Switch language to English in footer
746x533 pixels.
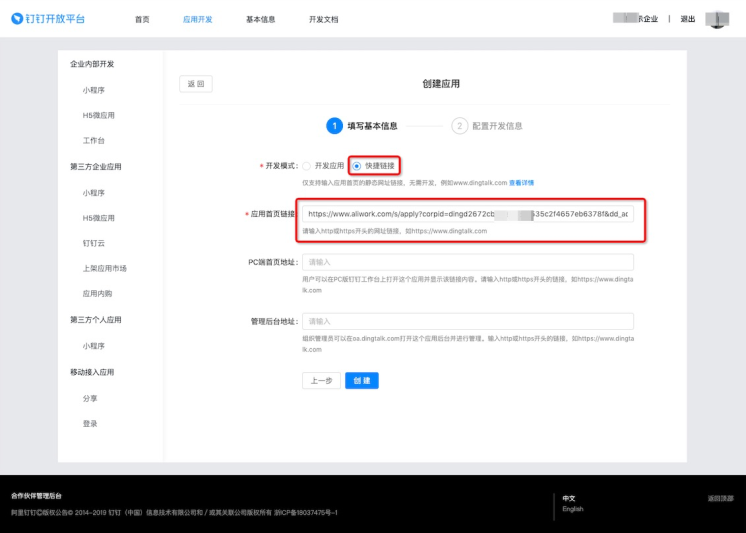click(573, 509)
